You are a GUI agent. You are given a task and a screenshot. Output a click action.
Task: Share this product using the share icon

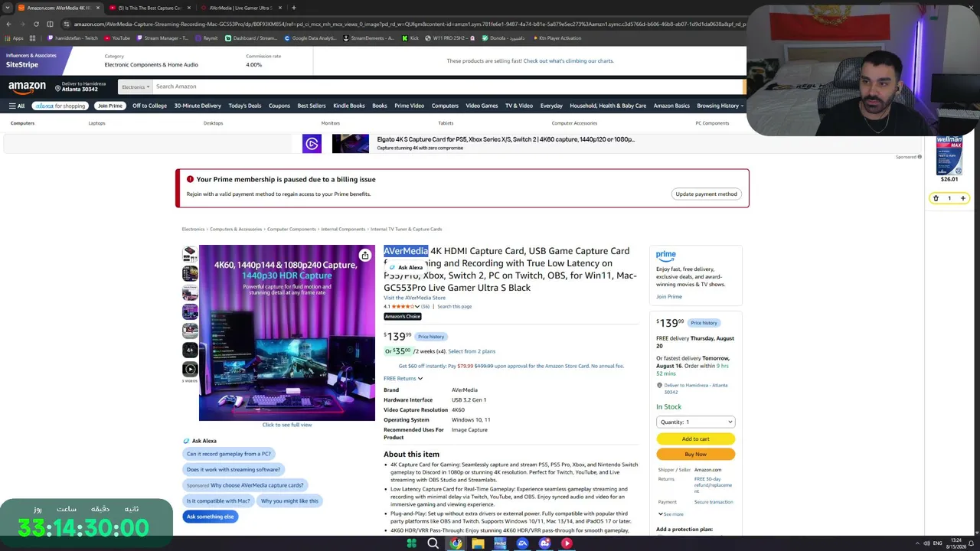coord(365,256)
